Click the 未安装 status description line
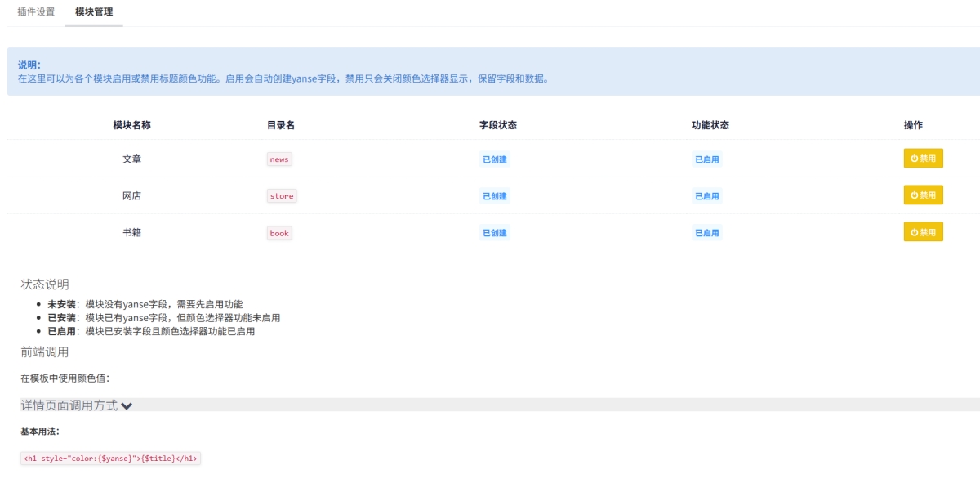This screenshot has height=488, width=980. coord(145,304)
